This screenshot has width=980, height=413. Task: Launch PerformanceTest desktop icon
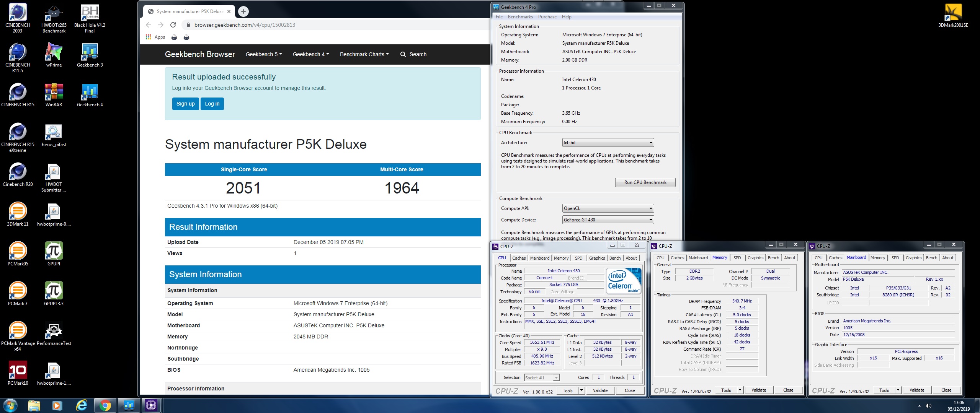pos(54,333)
